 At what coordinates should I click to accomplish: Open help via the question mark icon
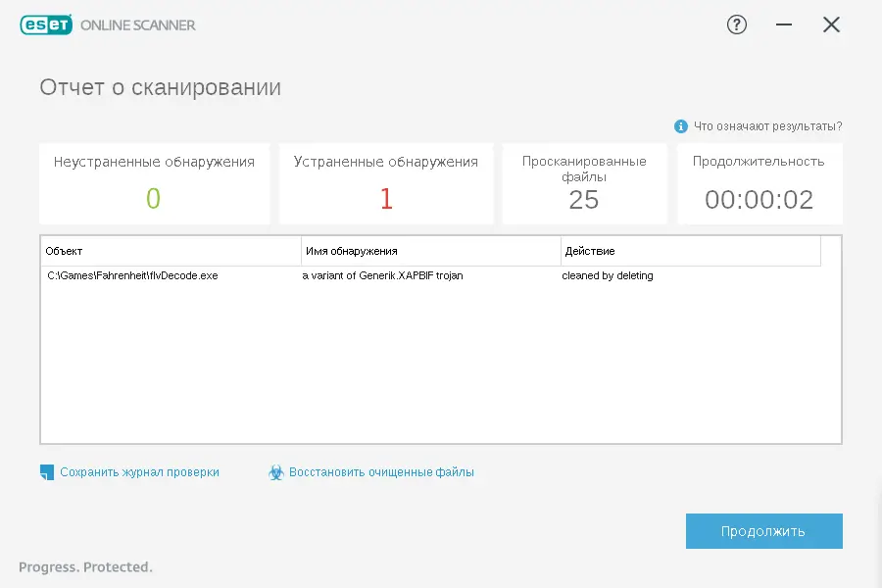point(737,25)
